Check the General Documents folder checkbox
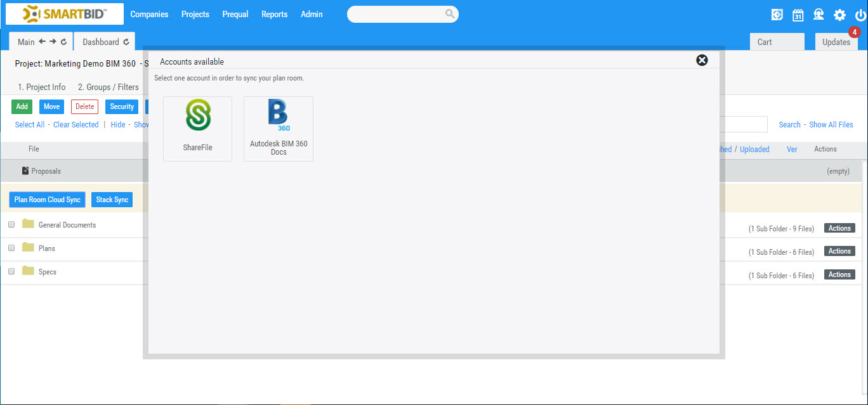868x405 pixels. point(11,224)
